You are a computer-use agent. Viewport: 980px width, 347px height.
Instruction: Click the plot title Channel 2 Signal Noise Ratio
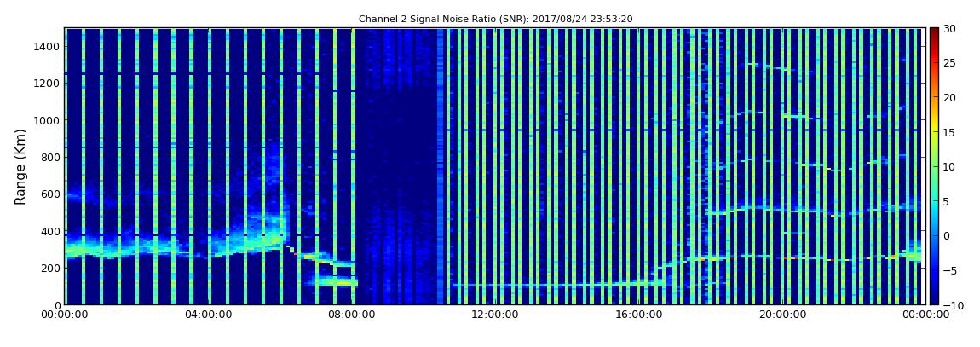(495, 20)
